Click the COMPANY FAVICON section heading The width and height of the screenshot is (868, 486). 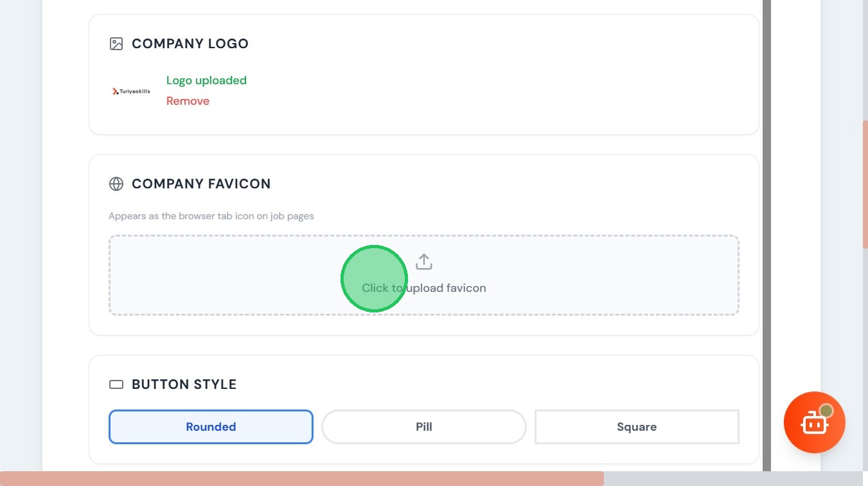point(201,184)
